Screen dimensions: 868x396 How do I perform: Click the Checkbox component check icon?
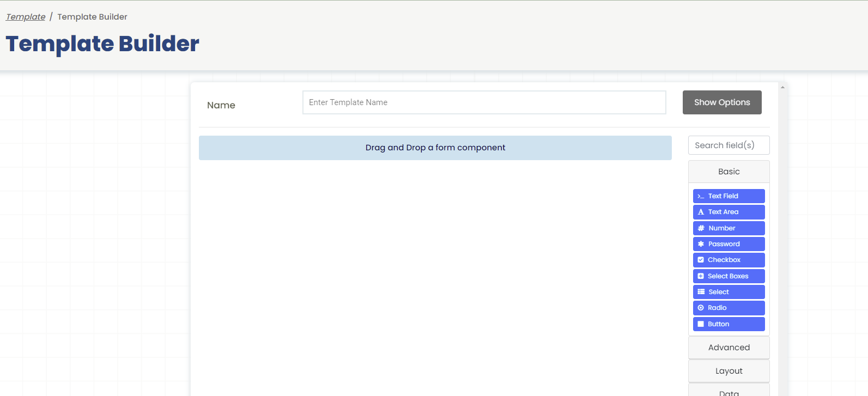coord(701,260)
